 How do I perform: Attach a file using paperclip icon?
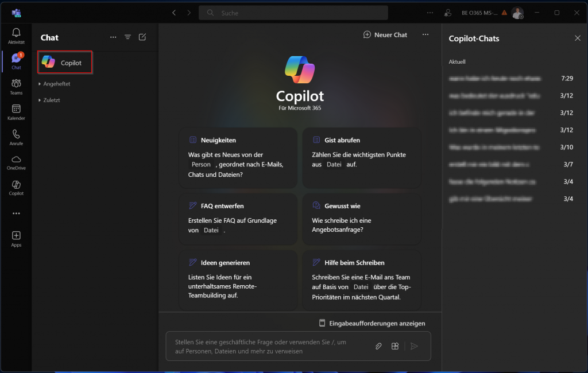point(378,346)
